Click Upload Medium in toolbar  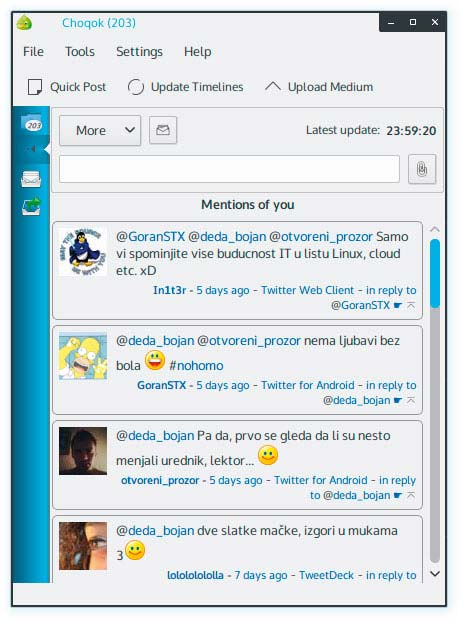click(x=319, y=87)
